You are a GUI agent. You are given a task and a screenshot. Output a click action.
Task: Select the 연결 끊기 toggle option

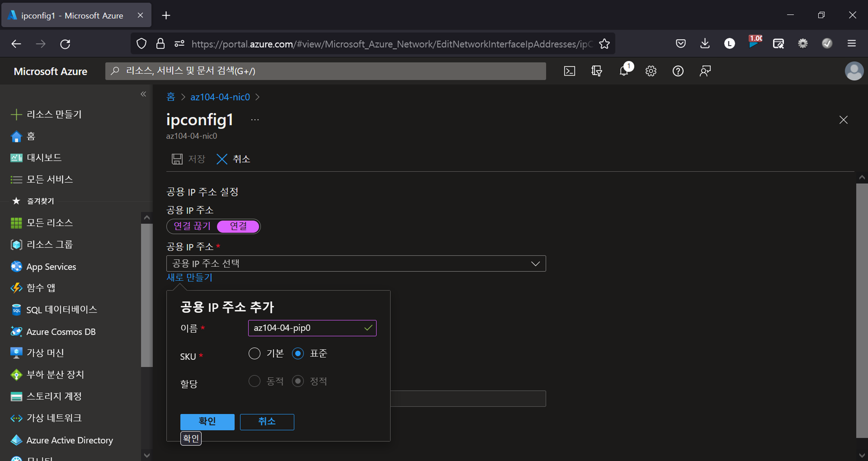click(192, 226)
